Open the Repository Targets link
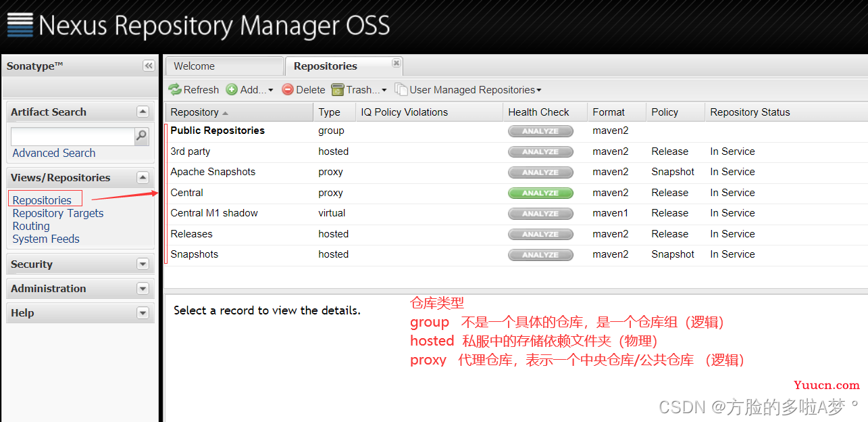Screen dimensions: 868x422 tap(58, 213)
